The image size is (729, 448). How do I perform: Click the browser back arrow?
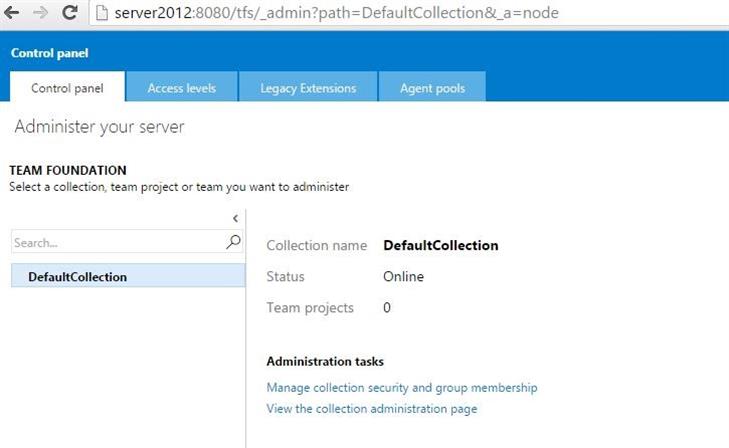(13, 13)
